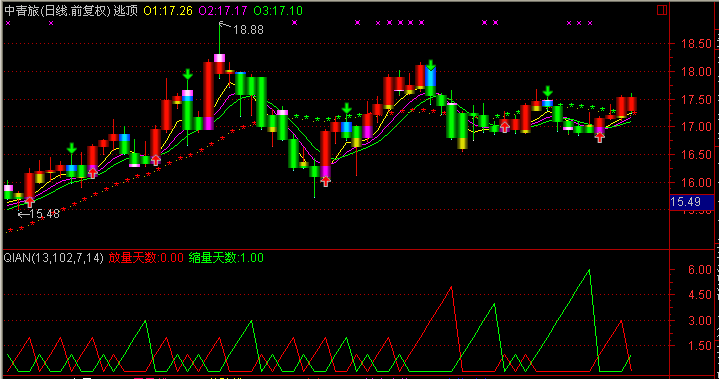
Task: Click the red up arrow beside 15.48 low label
Action: [x=30, y=202]
